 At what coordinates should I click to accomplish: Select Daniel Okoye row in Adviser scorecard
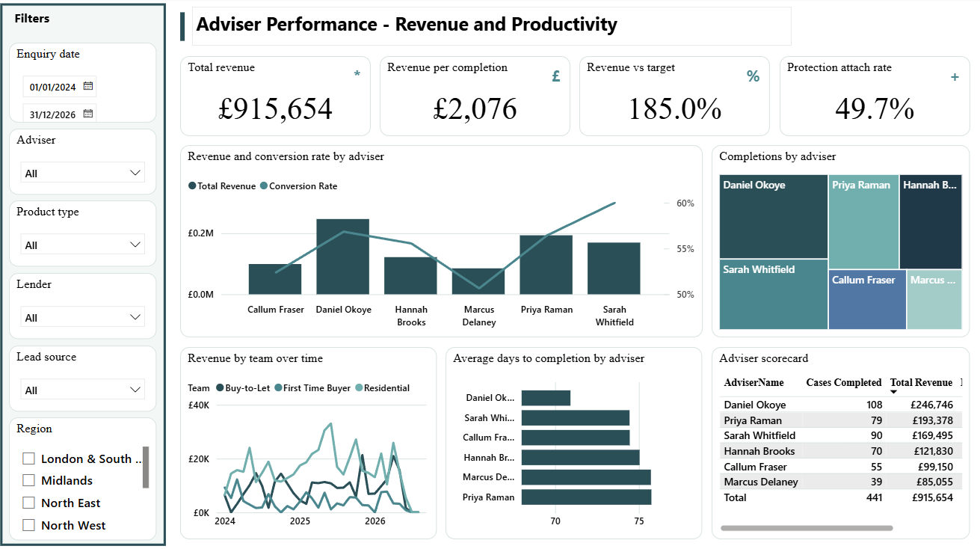[839, 405]
